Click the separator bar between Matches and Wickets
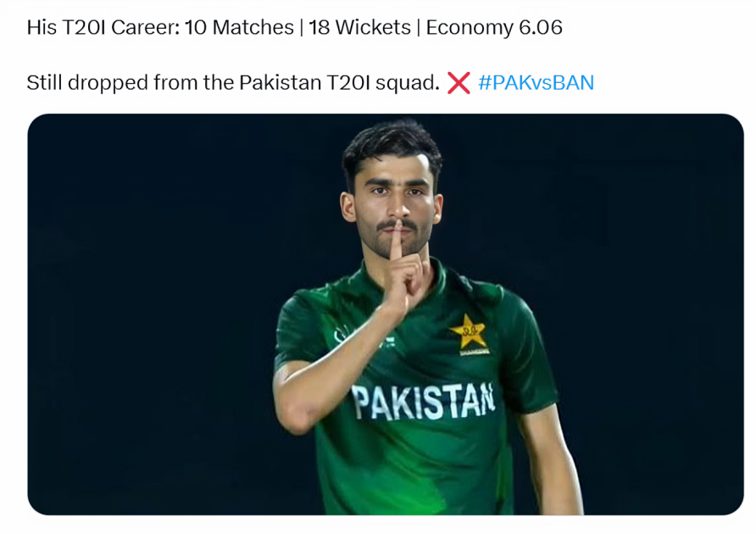This screenshot has height=534, width=756. click(302, 28)
